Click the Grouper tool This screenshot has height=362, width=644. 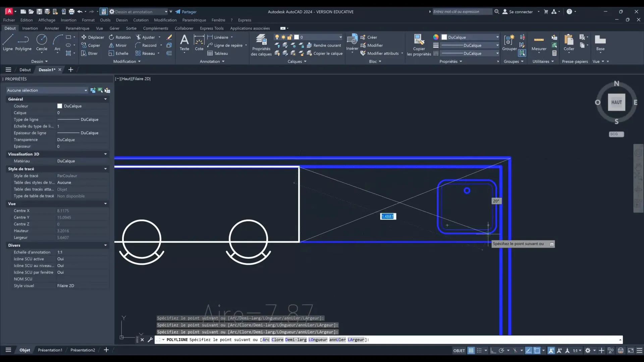click(509, 43)
